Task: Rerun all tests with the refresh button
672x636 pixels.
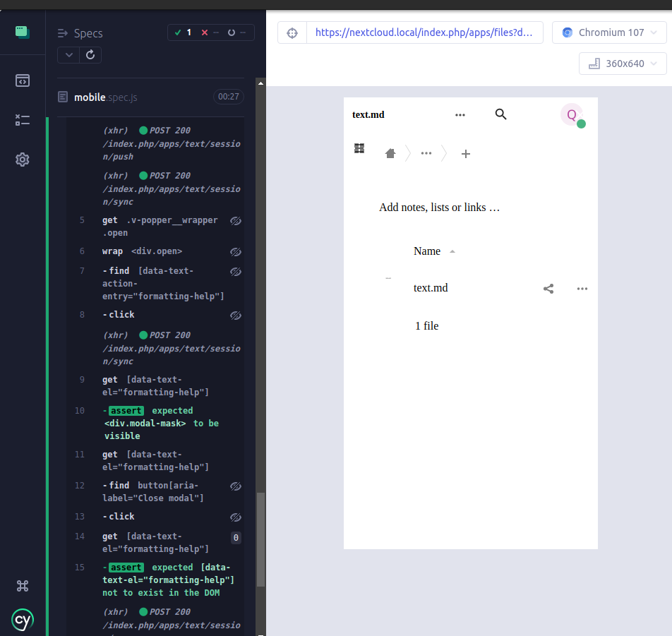Action: coord(90,54)
